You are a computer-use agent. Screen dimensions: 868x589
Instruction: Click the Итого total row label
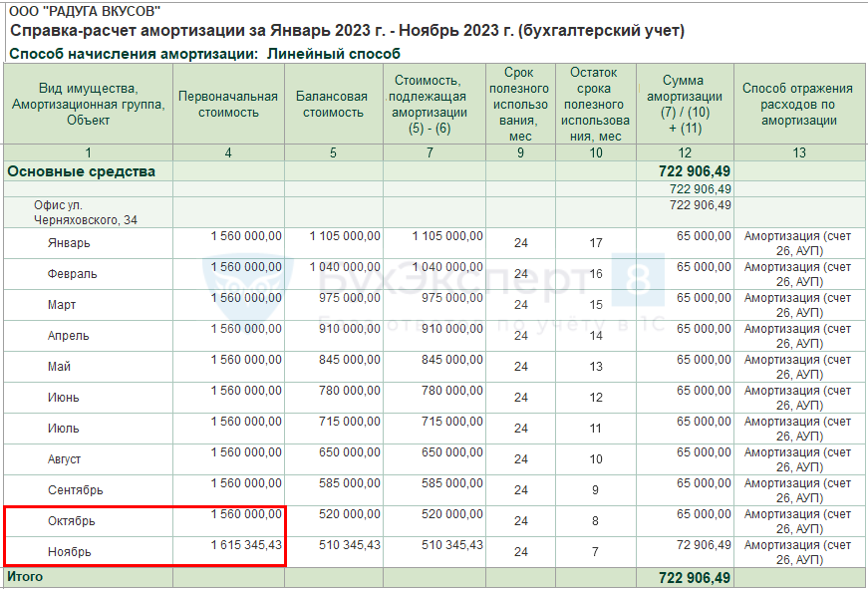[x=25, y=577]
